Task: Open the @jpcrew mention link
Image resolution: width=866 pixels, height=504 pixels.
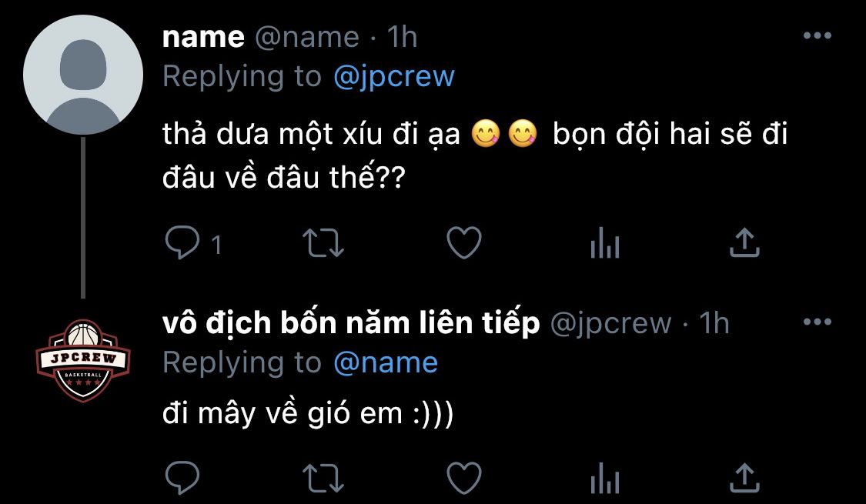Action: click(394, 76)
